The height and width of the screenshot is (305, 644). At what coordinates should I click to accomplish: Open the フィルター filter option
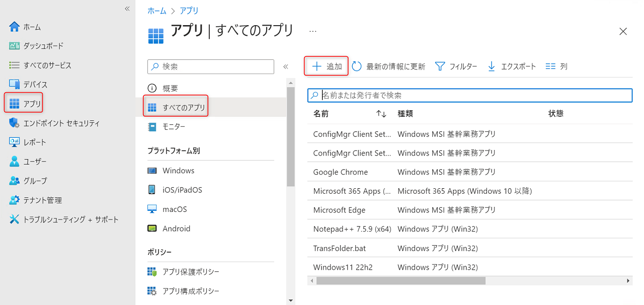click(x=456, y=66)
